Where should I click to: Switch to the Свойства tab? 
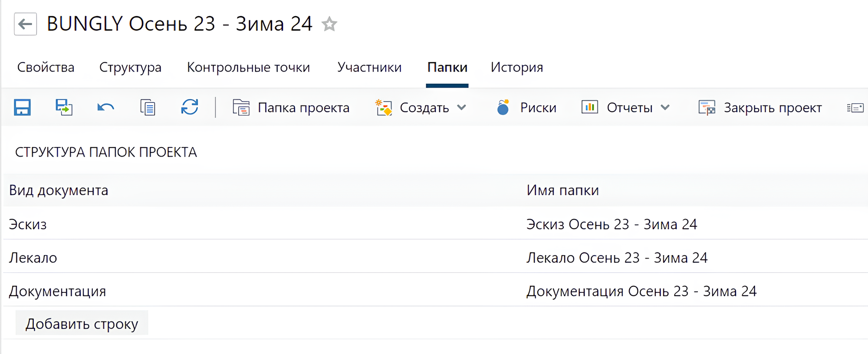coord(46,67)
